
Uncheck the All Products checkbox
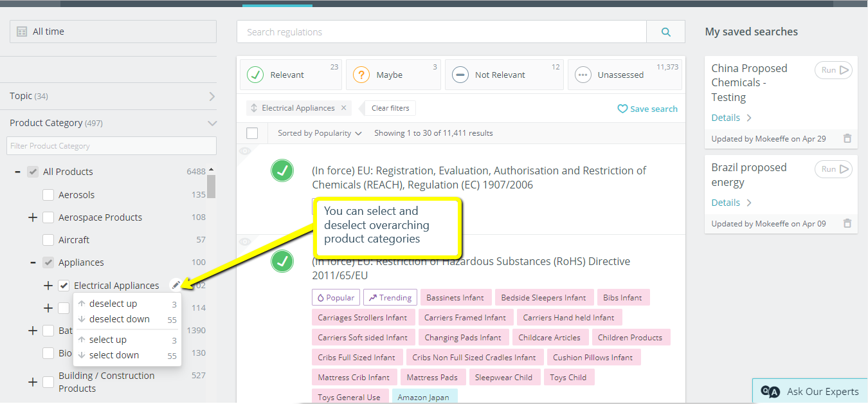(x=32, y=171)
